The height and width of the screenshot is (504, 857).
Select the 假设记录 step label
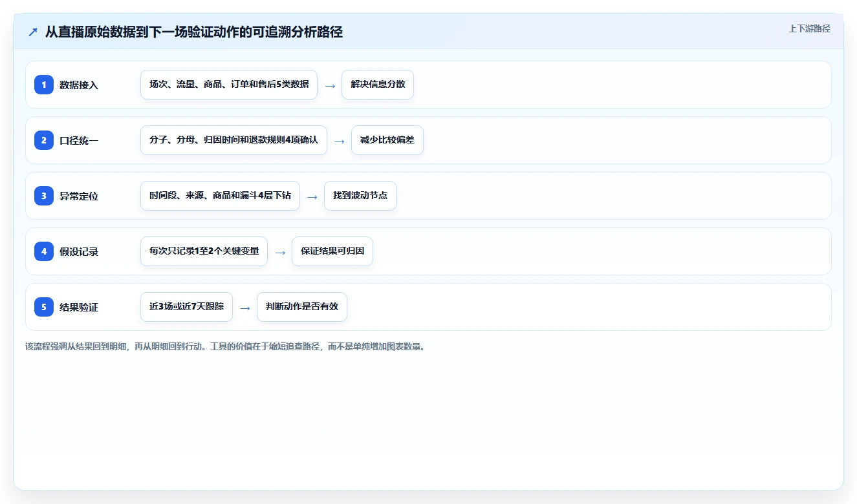pos(79,251)
